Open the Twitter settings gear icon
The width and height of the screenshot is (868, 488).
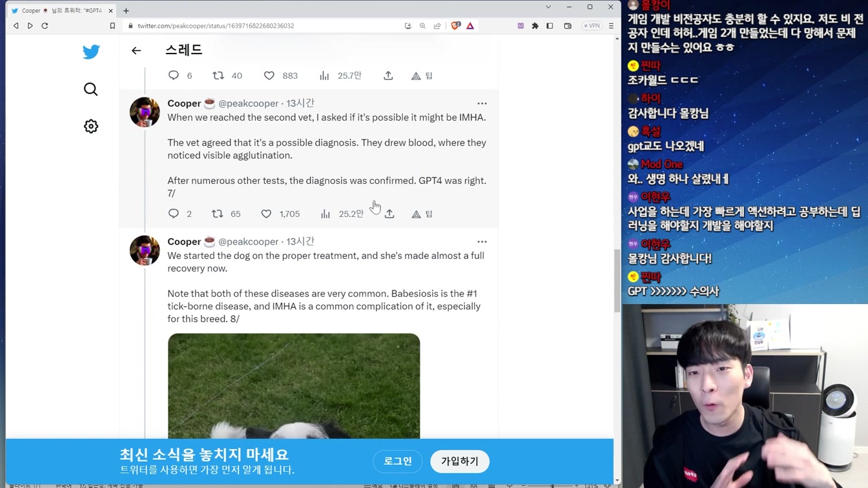pyautogui.click(x=91, y=127)
